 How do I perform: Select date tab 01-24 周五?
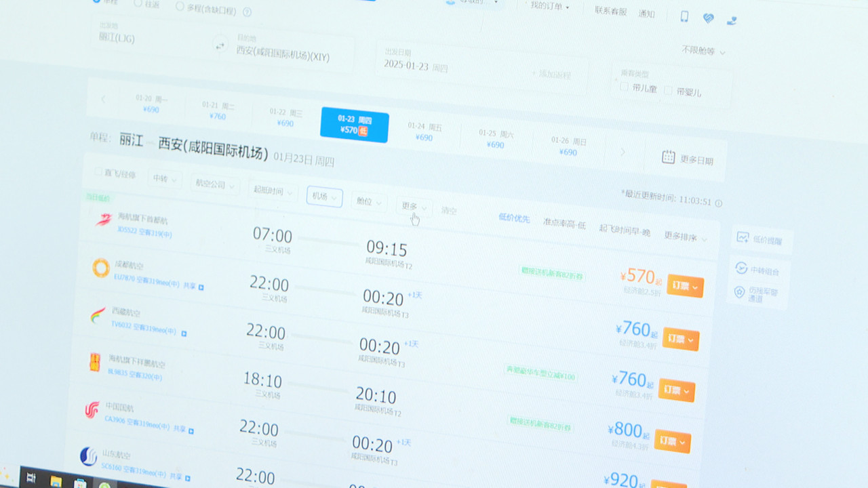425,131
